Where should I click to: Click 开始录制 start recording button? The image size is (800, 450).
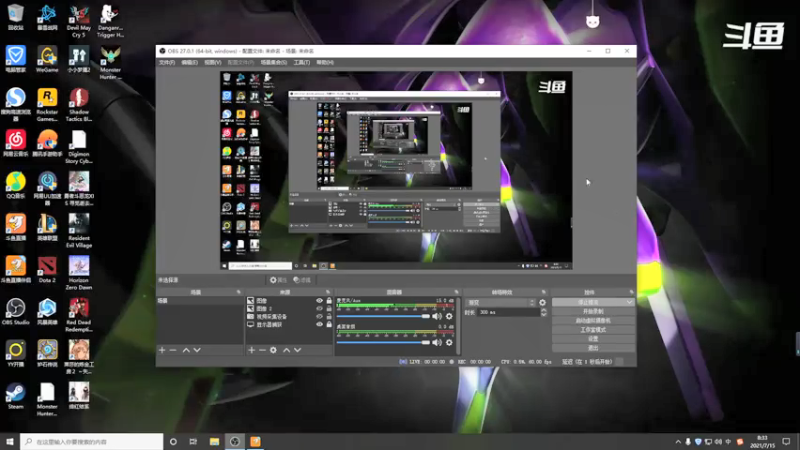(x=593, y=311)
